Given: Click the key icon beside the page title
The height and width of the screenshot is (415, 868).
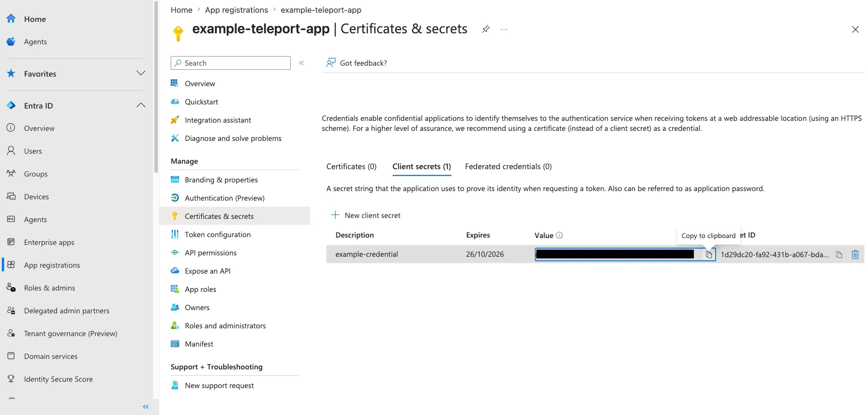Looking at the screenshot, I should click(178, 34).
